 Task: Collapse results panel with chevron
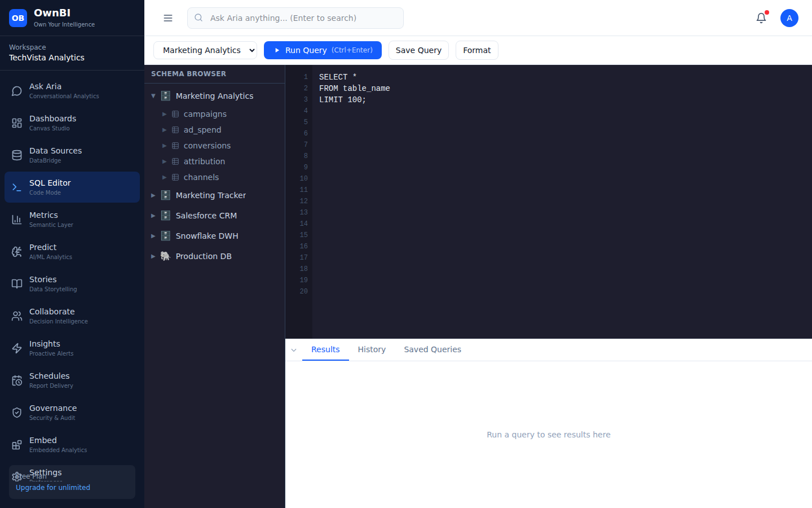[294, 350]
